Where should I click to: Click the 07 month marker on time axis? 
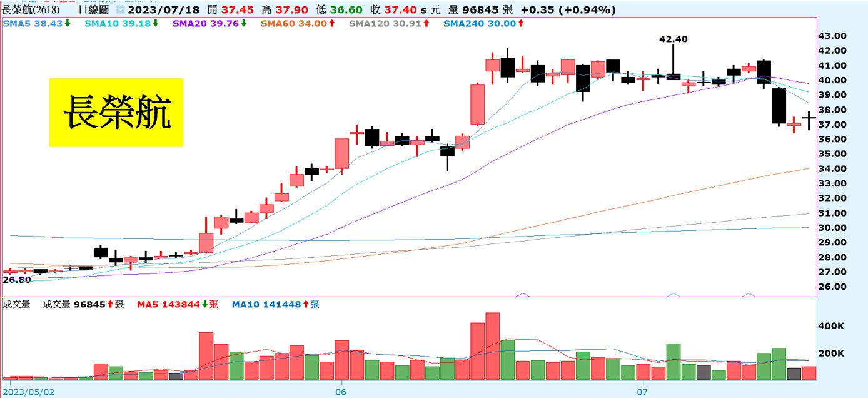642,392
